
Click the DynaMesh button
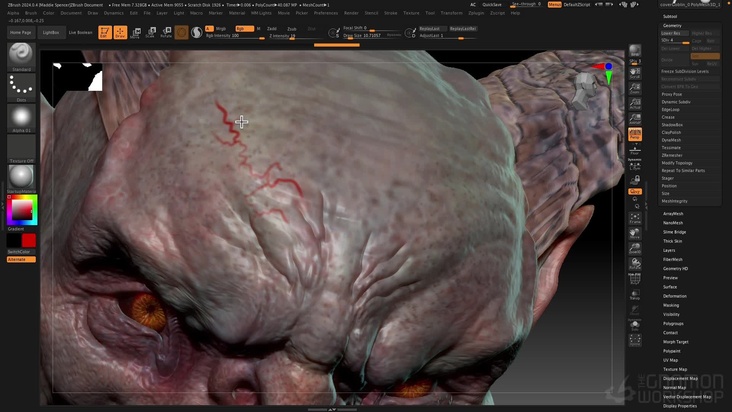(671, 140)
